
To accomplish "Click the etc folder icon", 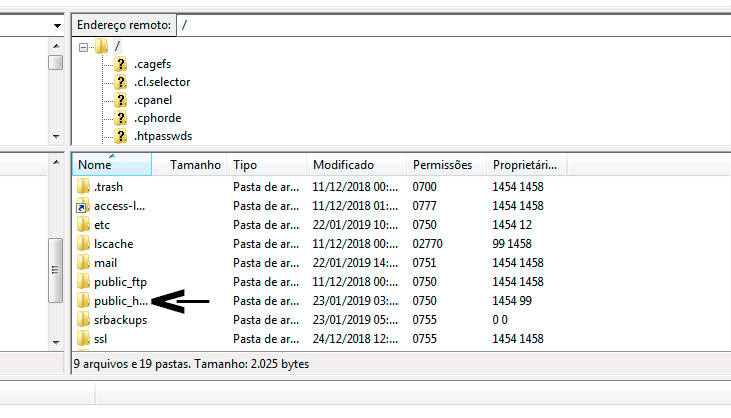I will pos(84,225).
